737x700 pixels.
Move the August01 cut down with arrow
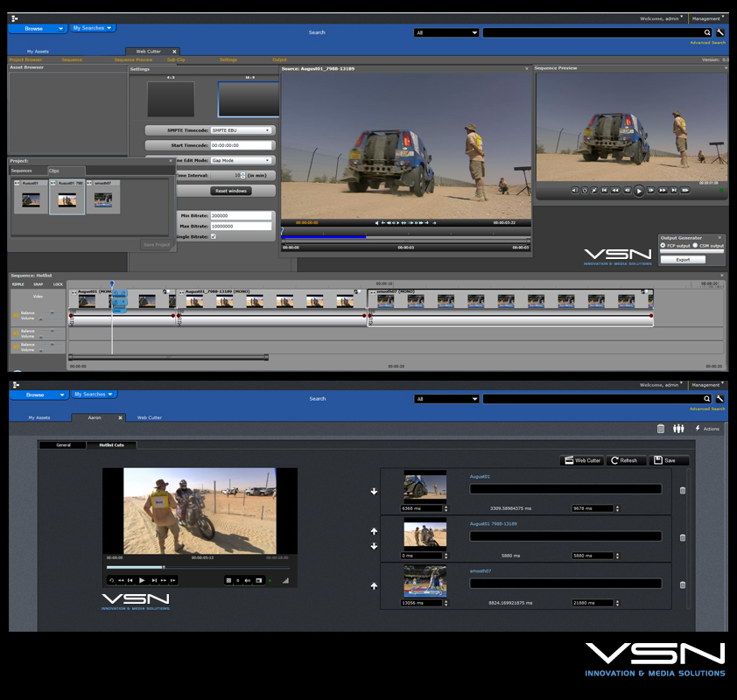tap(374, 492)
